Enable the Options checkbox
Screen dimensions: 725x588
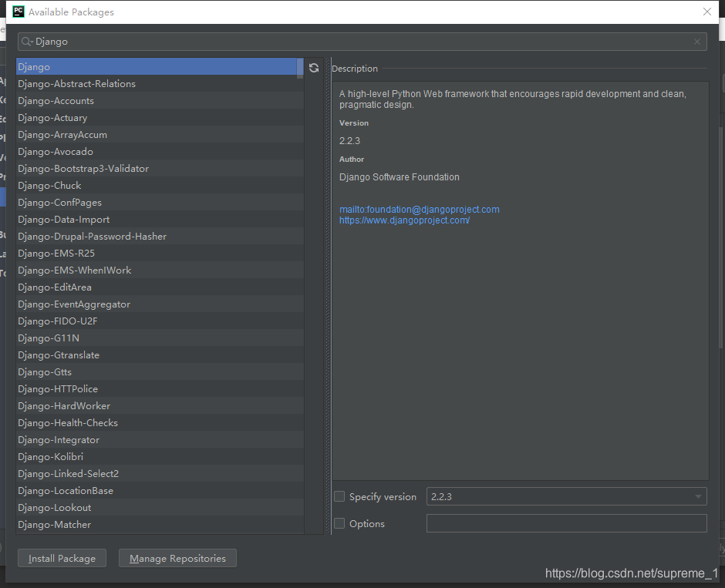(339, 523)
